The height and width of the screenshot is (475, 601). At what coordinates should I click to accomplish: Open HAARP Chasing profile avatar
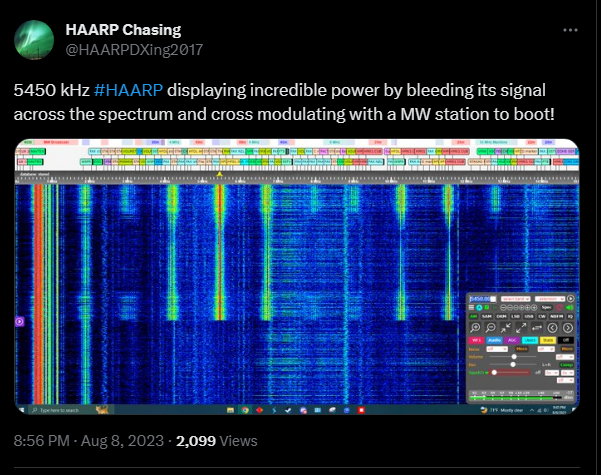[34, 40]
